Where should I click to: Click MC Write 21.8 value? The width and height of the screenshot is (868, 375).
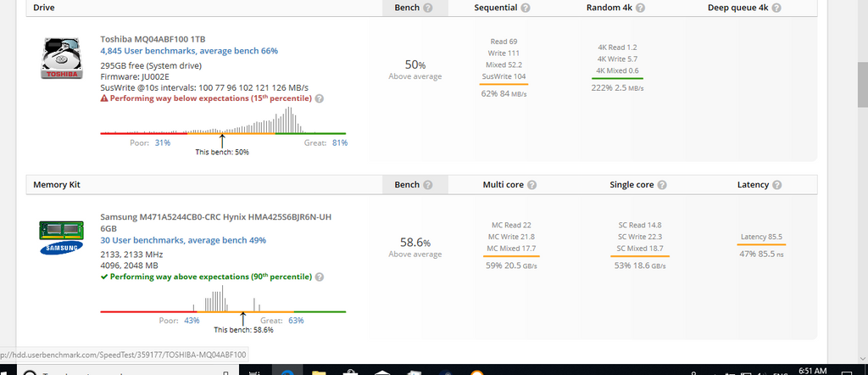click(x=511, y=237)
